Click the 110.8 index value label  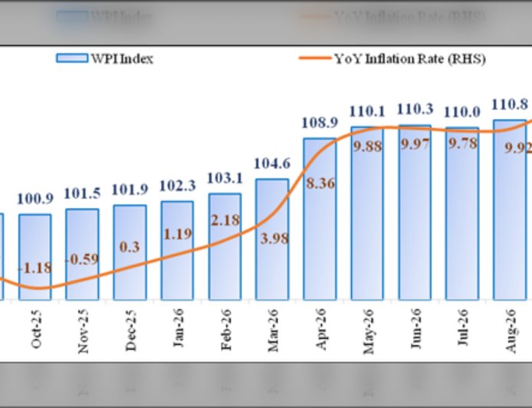click(510, 104)
